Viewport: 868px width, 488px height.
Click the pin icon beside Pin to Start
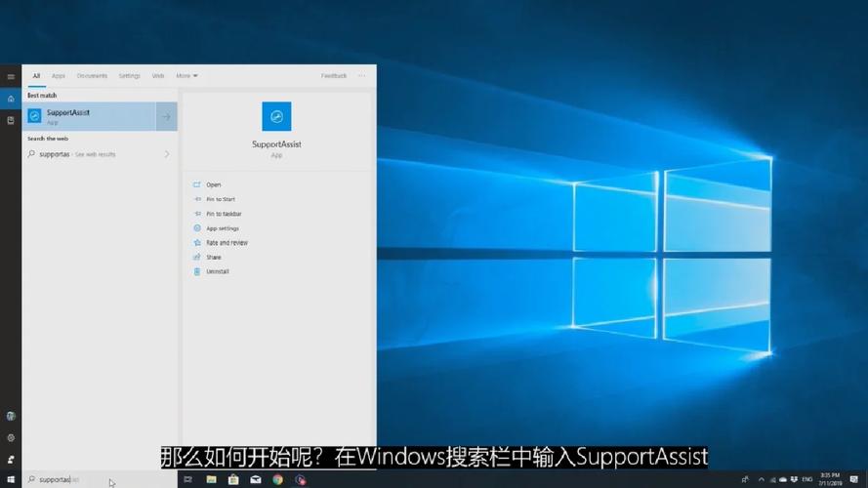pos(196,199)
